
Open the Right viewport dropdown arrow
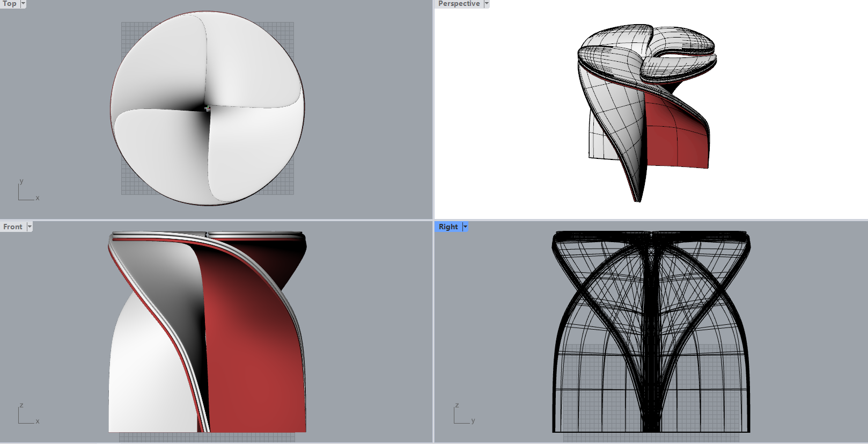point(465,227)
